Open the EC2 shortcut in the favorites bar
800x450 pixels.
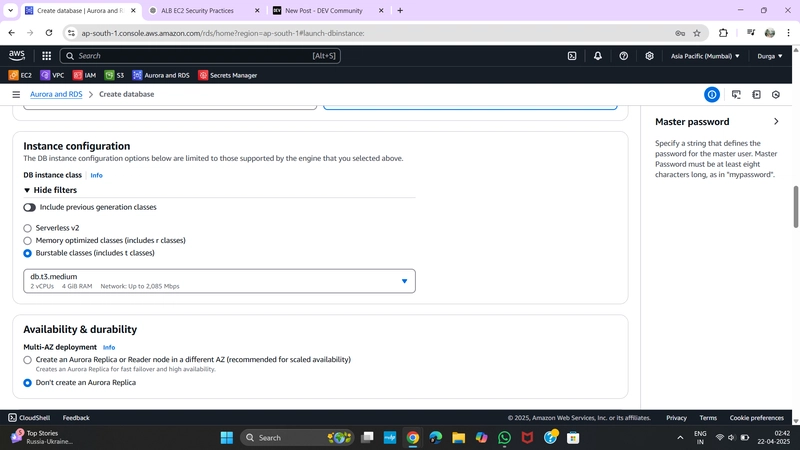point(20,75)
